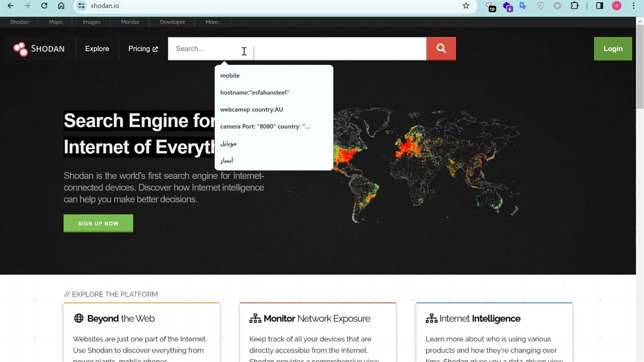This screenshot has width=644, height=362.
Task: Click the green Login button
Action: 612,49
